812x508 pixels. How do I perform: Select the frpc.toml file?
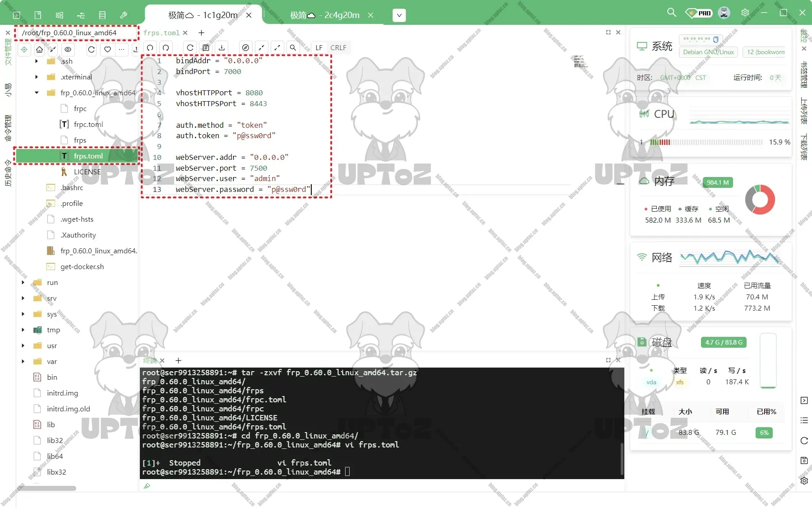88,124
